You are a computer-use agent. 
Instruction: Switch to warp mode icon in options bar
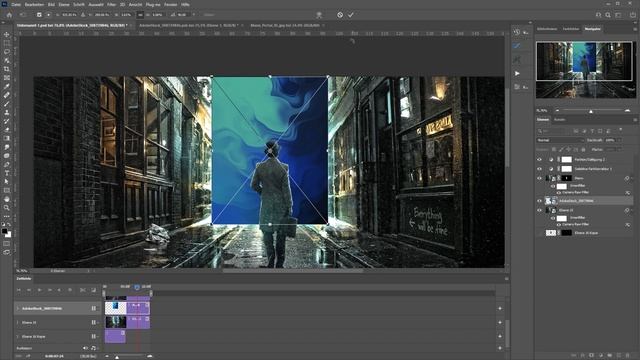319,15
